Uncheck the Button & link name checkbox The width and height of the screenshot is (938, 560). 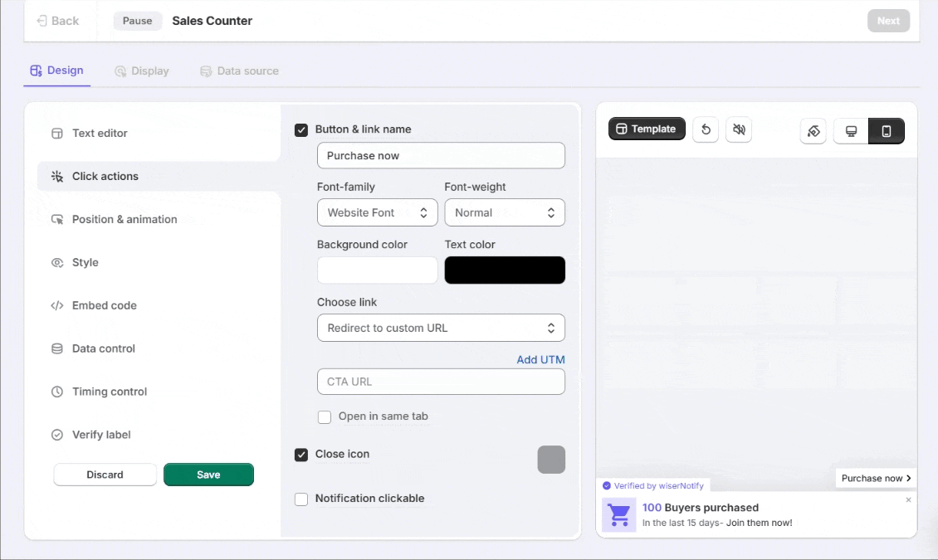pos(301,129)
